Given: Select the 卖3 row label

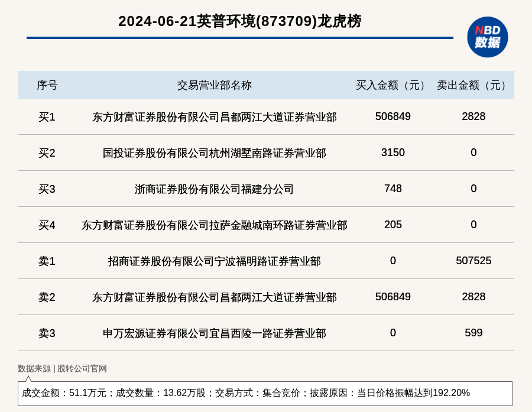Looking at the screenshot, I should 47,333.
